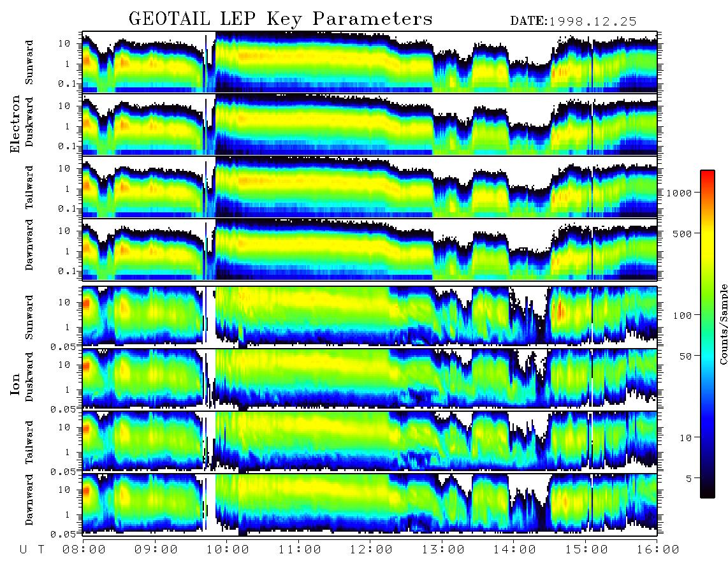728x561 pixels.
Task: Click the "0.1" tick of Electron Sunward panel
Action: click(x=68, y=84)
